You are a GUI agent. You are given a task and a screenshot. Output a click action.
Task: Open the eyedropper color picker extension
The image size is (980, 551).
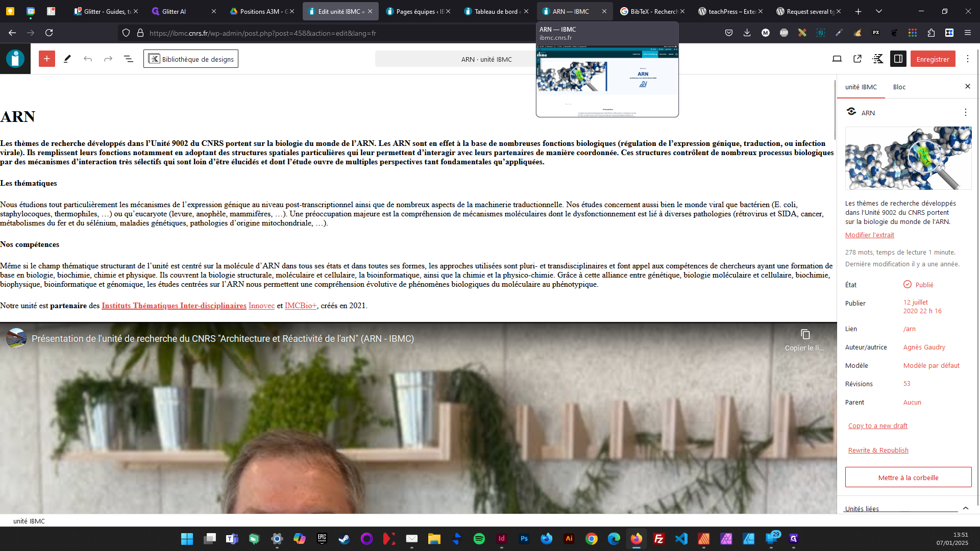click(839, 33)
